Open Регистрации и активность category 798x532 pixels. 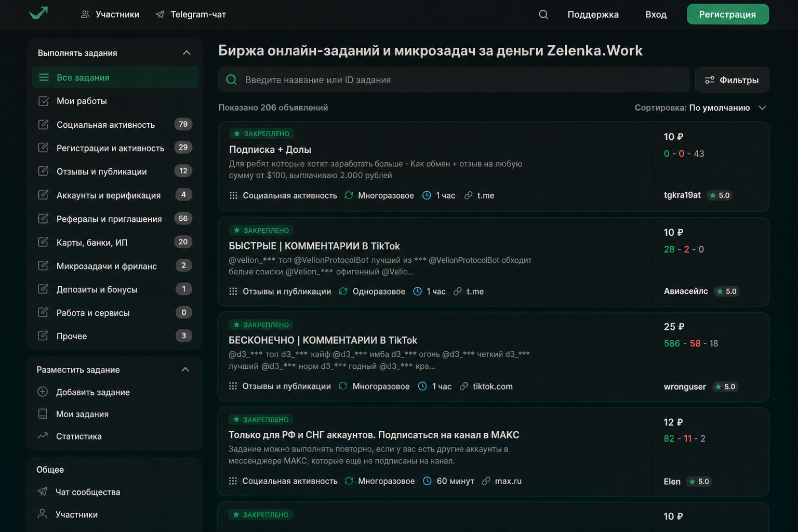pos(115,148)
